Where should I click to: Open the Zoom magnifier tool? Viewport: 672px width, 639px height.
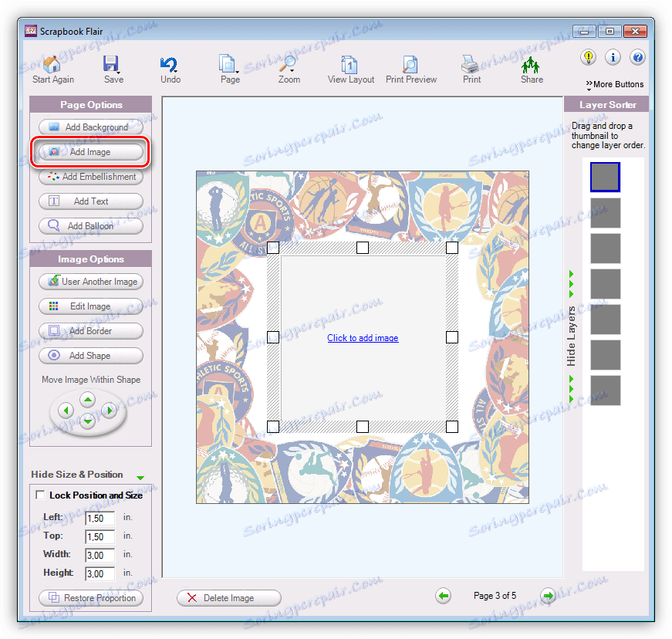click(287, 64)
